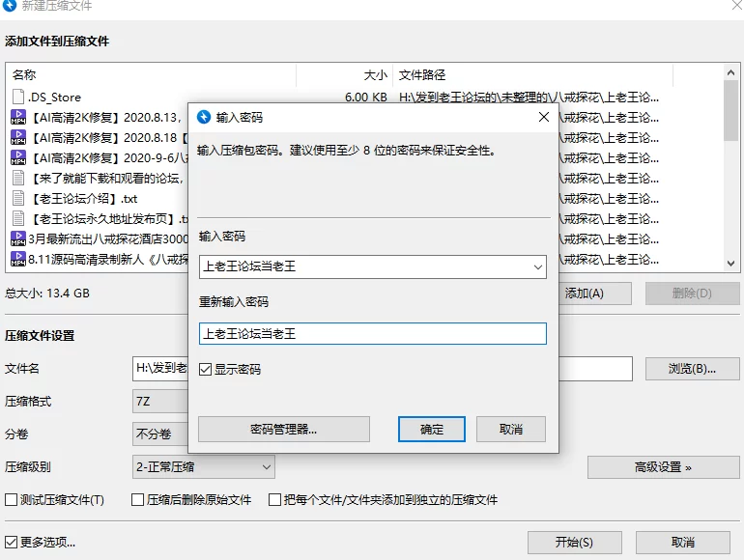The image size is (744, 560).
Task: Click into the 重新输入密码 text field
Action: point(372,333)
